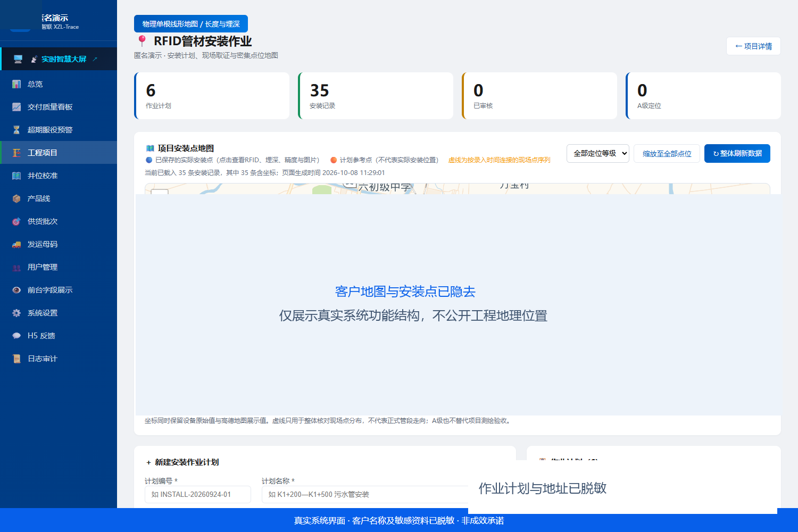The image size is (798, 532).
Task: Click the orange 虚线为按录入时间连接 legend text
Action: (x=499, y=160)
